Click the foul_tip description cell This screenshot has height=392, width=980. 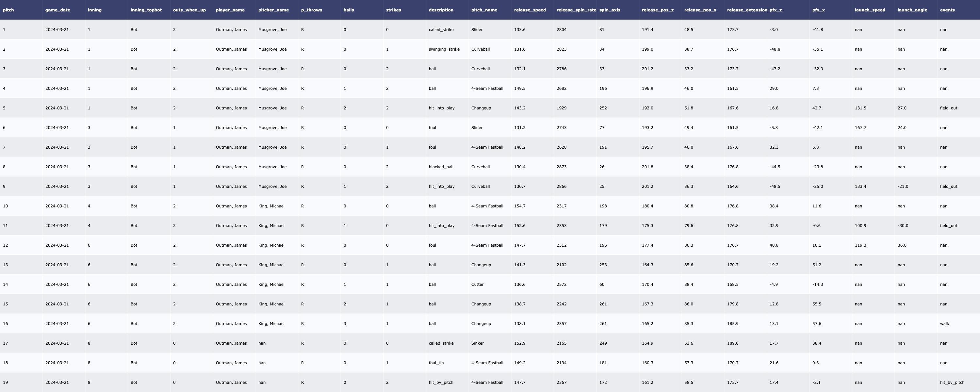coord(436,363)
